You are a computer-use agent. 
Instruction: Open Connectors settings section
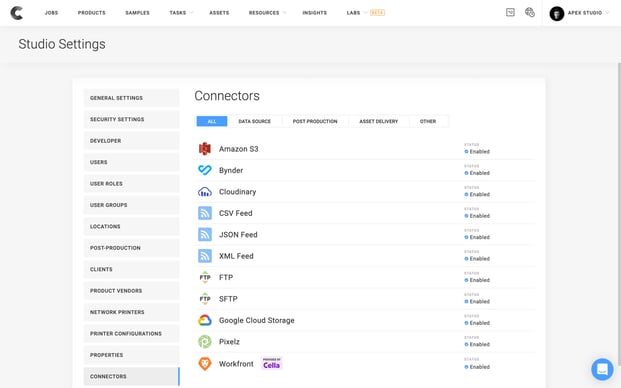pyautogui.click(x=131, y=376)
